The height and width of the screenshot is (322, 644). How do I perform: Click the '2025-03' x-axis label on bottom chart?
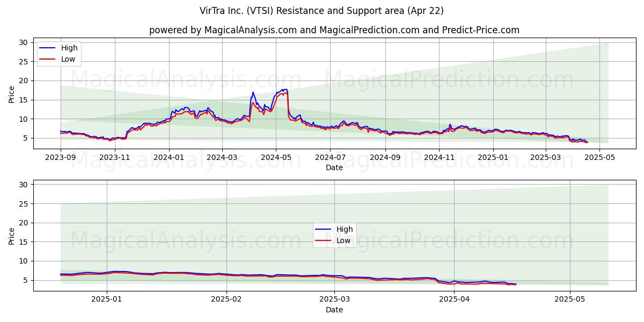click(x=335, y=299)
